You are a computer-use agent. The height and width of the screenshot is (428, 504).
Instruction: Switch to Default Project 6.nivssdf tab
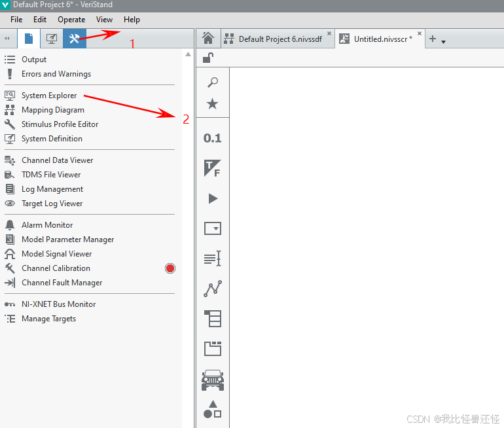(278, 39)
